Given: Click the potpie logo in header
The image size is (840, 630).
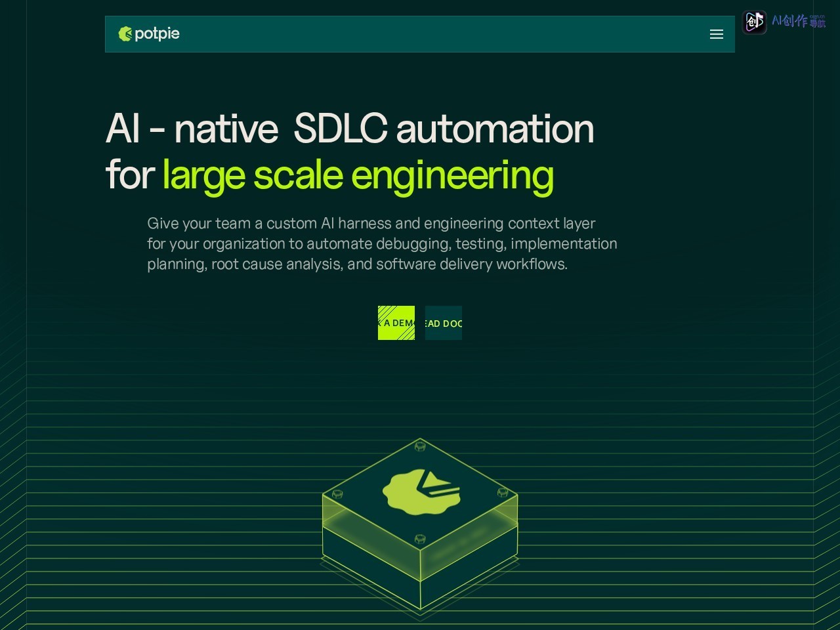Looking at the screenshot, I should [149, 33].
